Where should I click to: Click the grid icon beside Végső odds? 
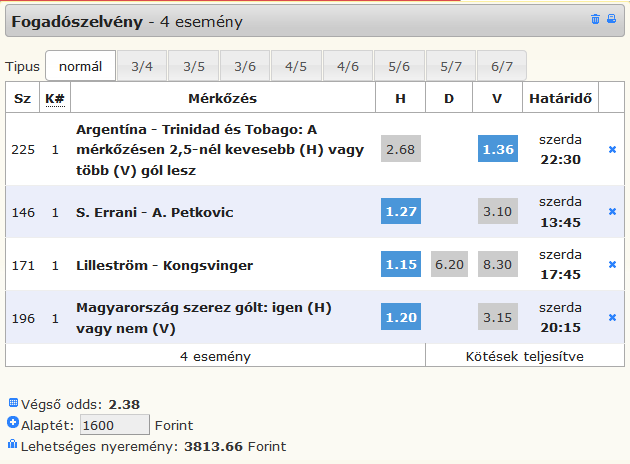coord(12,403)
